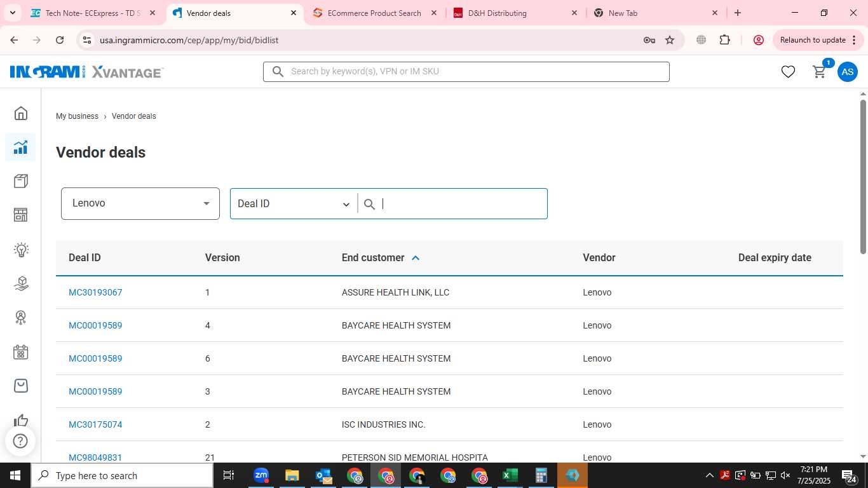Screen dimensions: 868x488
Task: Click the Vendor column header
Action: tap(599, 258)
